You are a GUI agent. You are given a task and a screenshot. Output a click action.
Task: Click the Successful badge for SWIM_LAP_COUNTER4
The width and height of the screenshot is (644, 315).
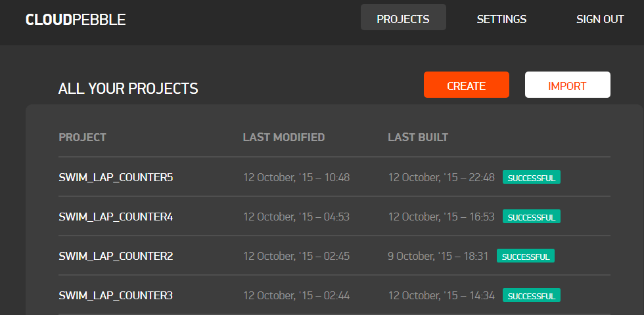pyautogui.click(x=532, y=217)
